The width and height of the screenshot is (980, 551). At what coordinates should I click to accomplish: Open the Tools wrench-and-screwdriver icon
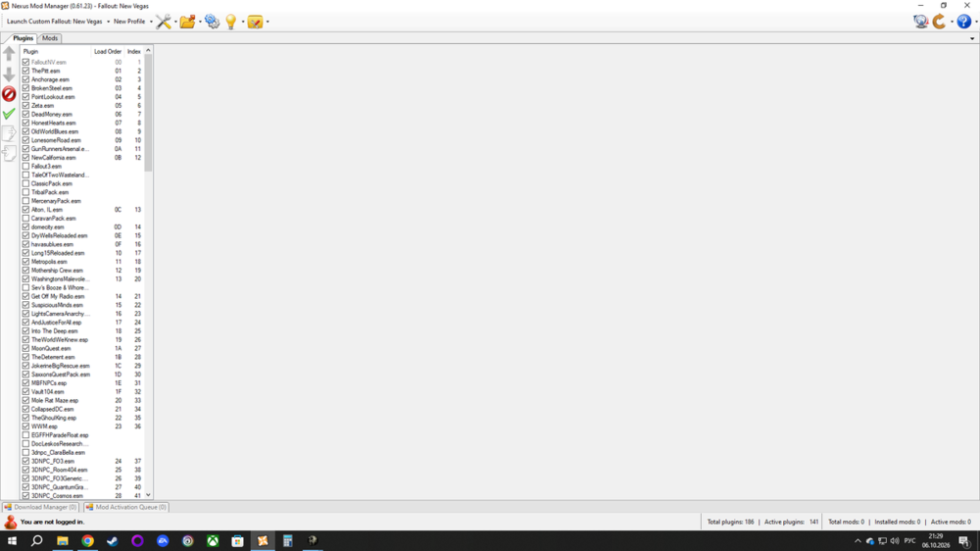pos(163,22)
